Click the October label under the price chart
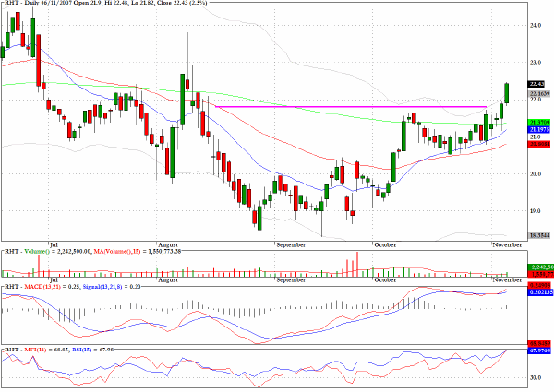Screen dimensions: 554x392 point(385,244)
